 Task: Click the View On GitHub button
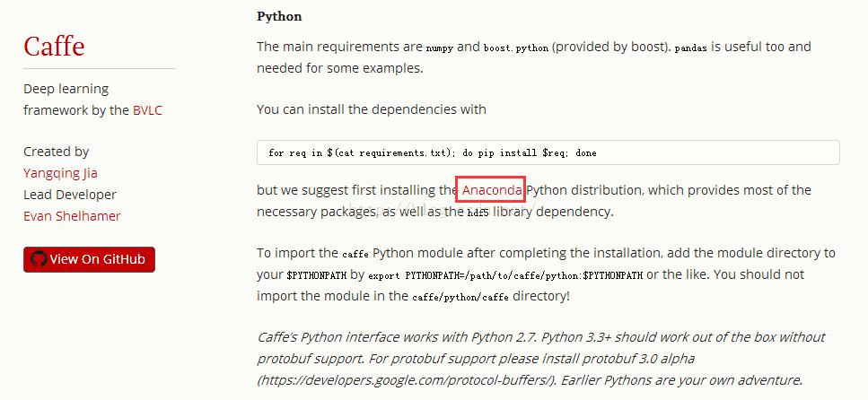tap(89, 259)
